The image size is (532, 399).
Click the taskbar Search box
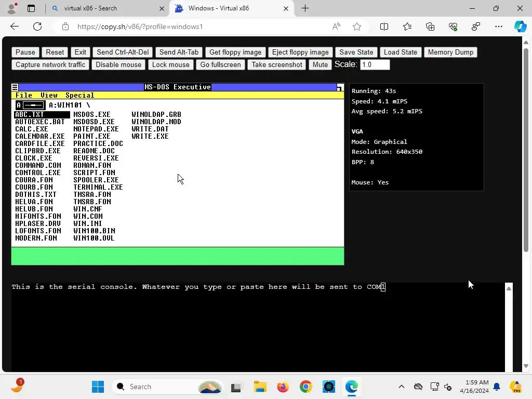coord(167,387)
